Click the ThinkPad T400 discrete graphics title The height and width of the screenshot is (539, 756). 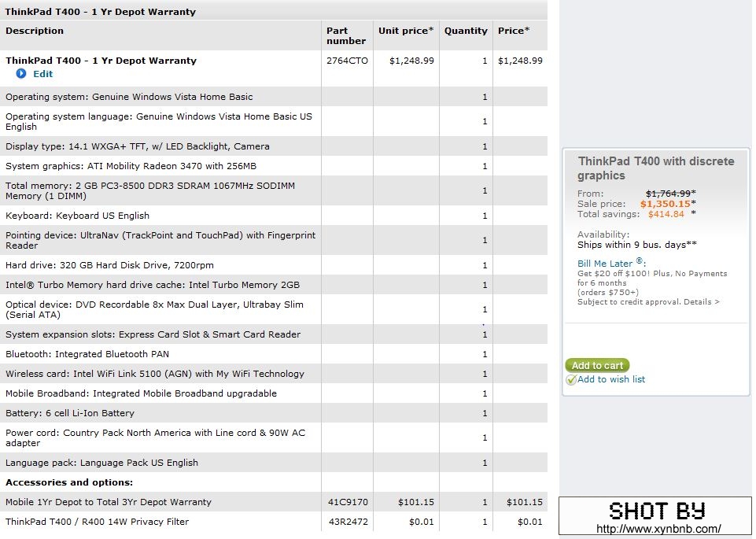655,168
